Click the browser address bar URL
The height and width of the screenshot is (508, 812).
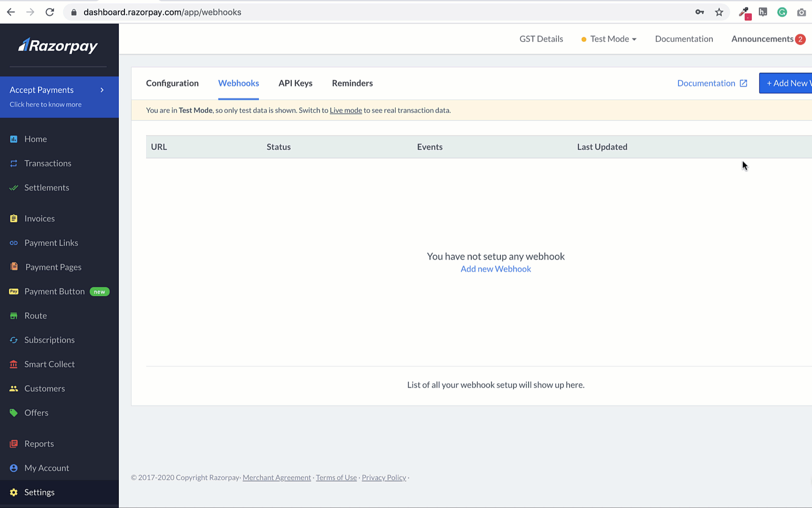pyautogui.click(x=163, y=12)
